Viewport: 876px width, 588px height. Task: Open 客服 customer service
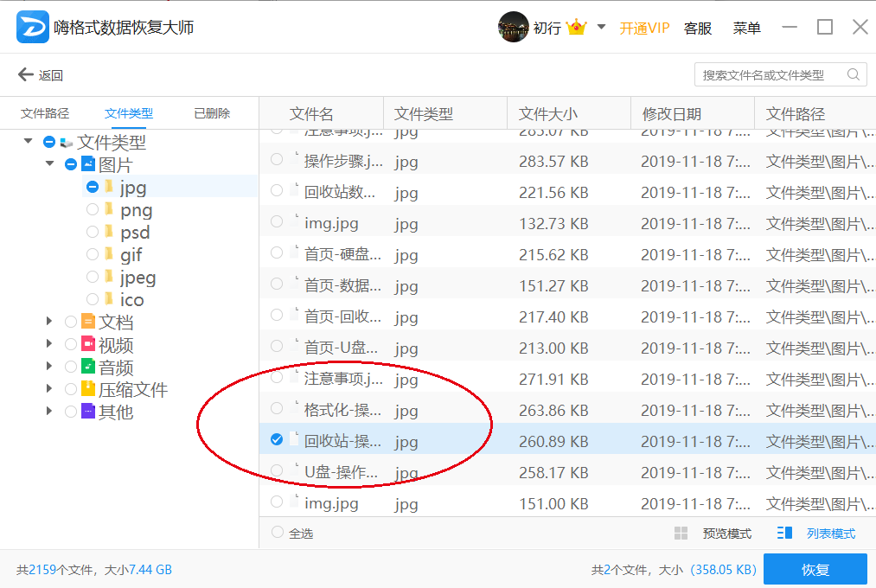(697, 28)
